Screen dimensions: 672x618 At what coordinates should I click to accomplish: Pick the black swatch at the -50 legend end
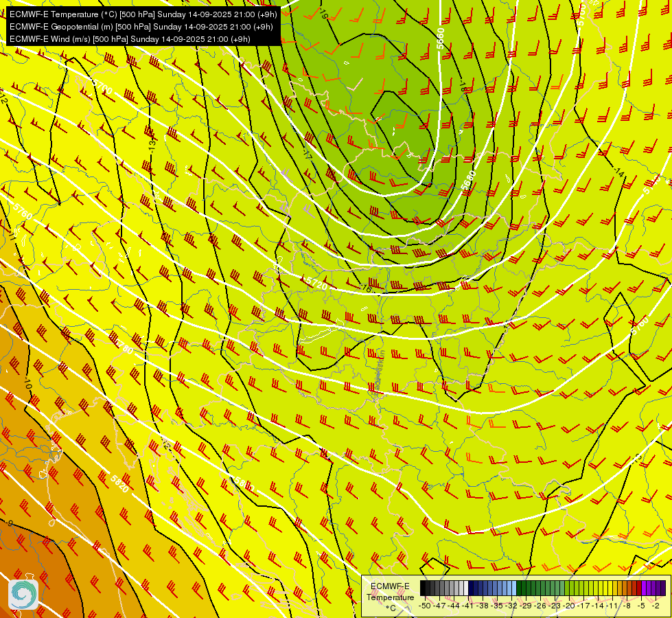[423, 588]
